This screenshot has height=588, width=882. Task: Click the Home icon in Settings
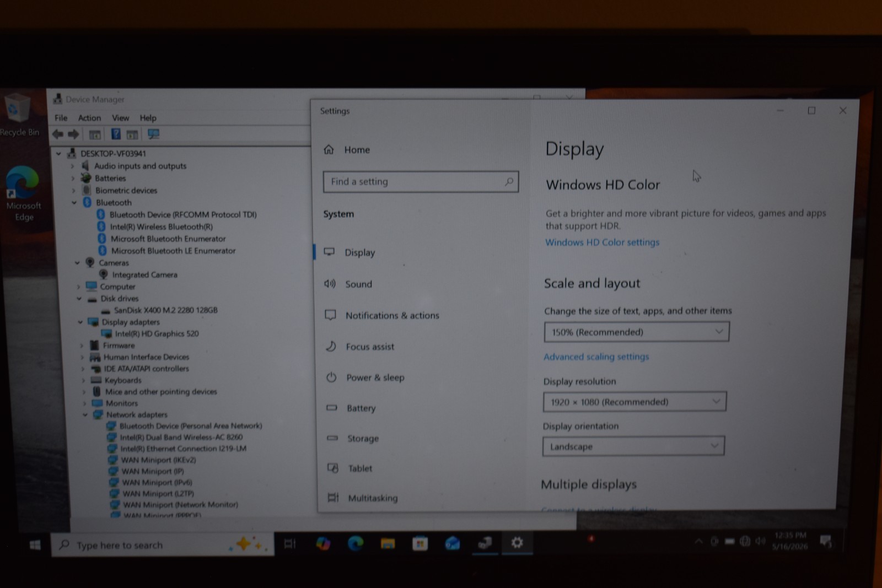point(329,149)
